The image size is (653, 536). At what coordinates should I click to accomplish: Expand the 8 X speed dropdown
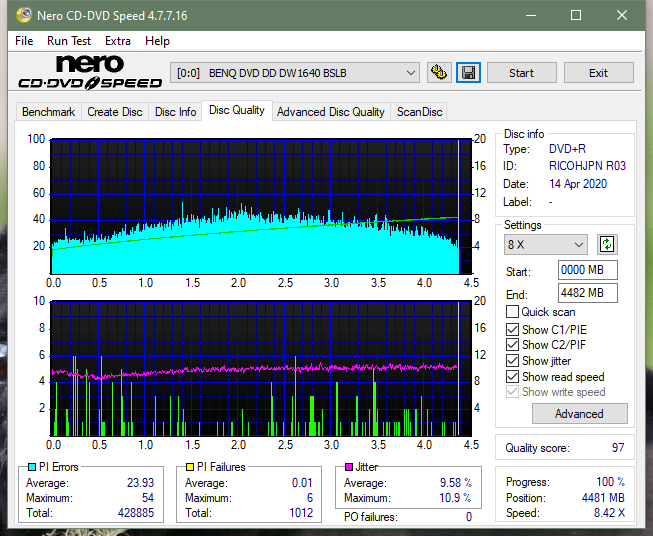point(546,244)
